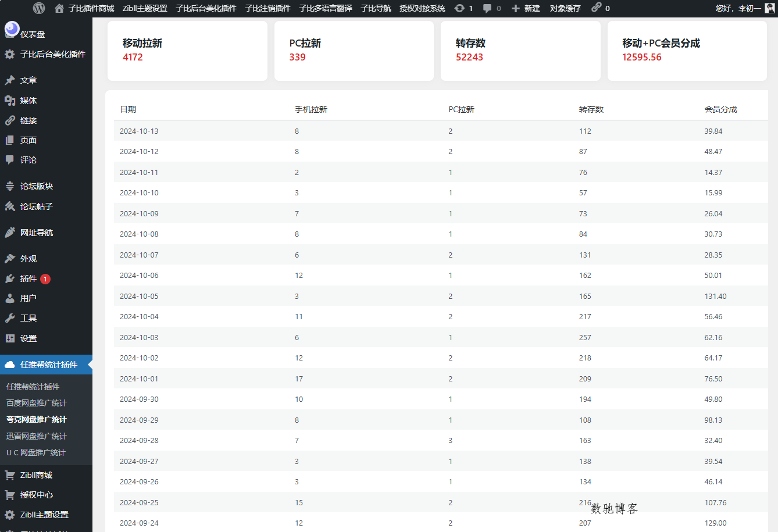Click the brush icon beside 外观

[10, 259]
